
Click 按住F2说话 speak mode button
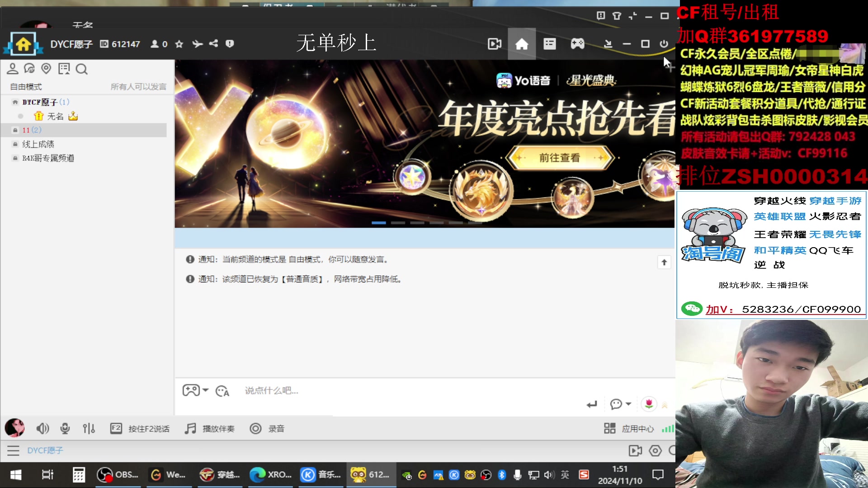coord(140,429)
